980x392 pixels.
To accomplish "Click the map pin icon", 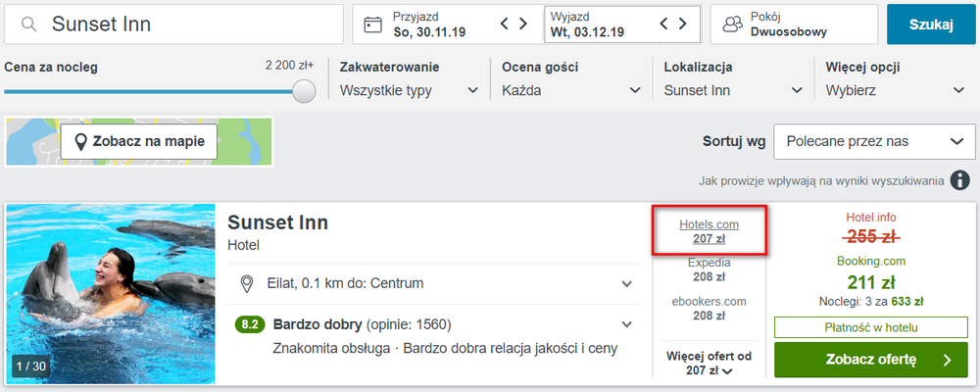I will [80, 142].
